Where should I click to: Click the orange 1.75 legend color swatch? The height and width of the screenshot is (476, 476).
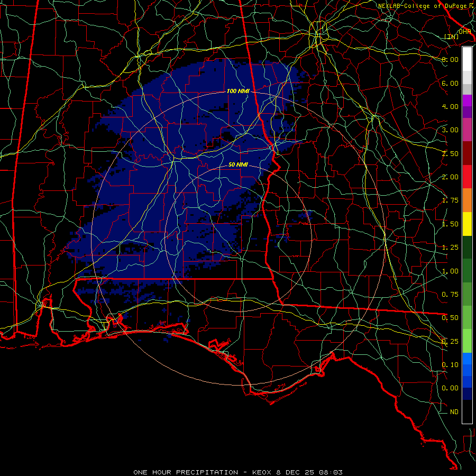467,200
